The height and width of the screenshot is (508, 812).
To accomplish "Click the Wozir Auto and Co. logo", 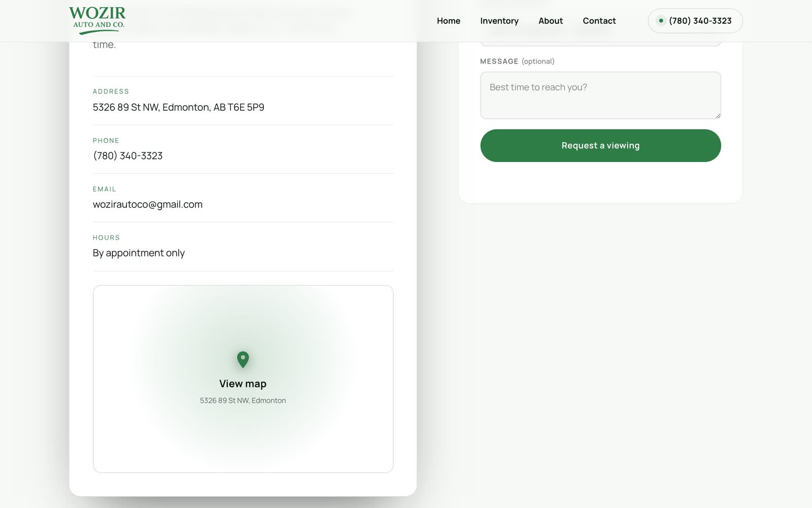I will point(97,20).
